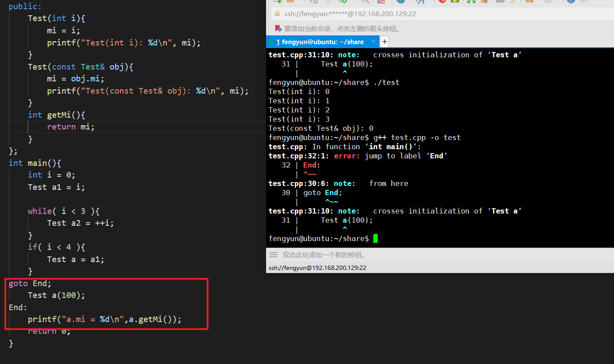Click the '要添加当前会话' hint text
Screen dimensions: 614x364
tap(342, 29)
